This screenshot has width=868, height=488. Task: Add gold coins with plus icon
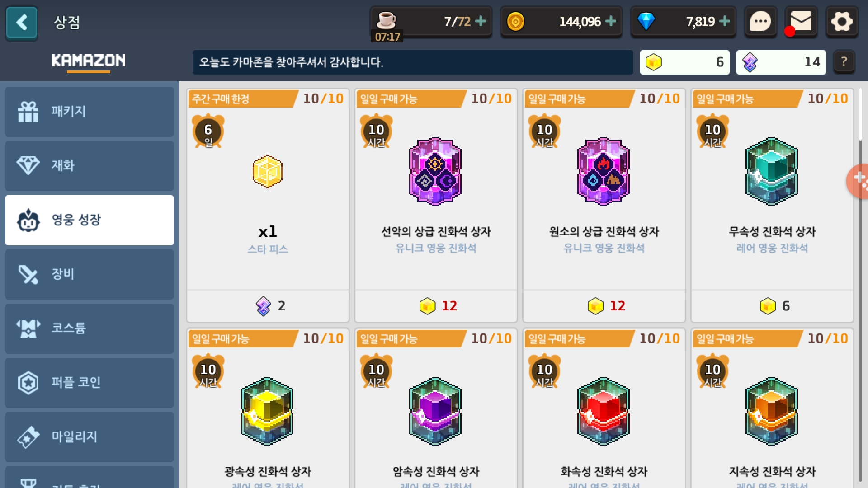(x=611, y=21)
